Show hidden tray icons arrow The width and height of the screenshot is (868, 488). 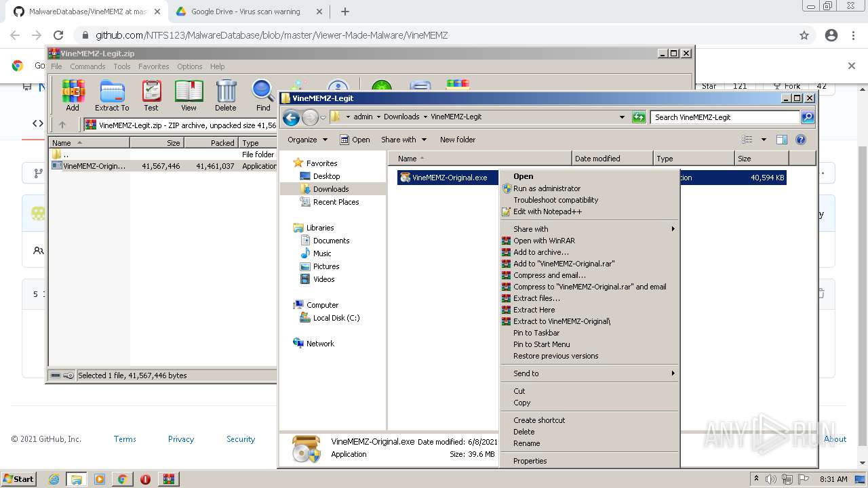pyautogui.click(x=756, y=479)
